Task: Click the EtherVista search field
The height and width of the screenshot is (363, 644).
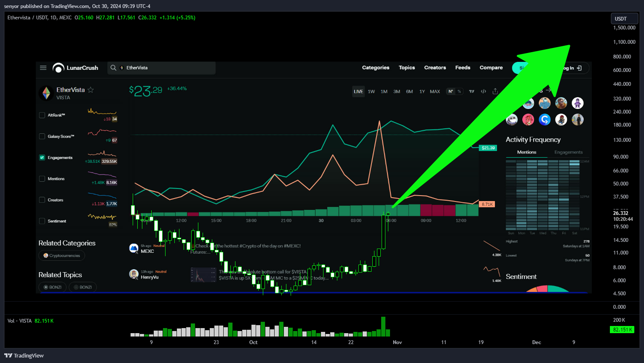Action: tap(161, 68)
